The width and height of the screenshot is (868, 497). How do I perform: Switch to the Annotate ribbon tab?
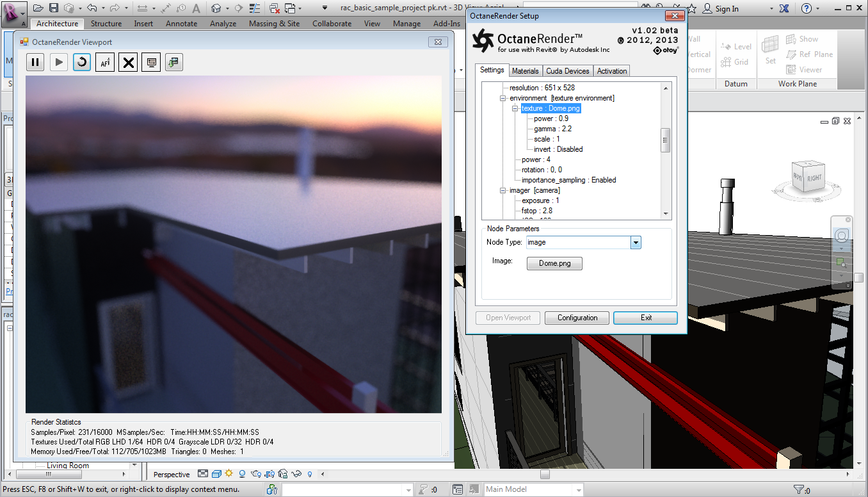(182, 24)
